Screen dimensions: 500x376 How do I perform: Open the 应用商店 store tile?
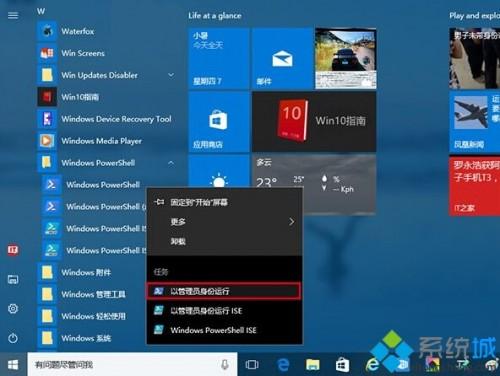click(219, 122)
